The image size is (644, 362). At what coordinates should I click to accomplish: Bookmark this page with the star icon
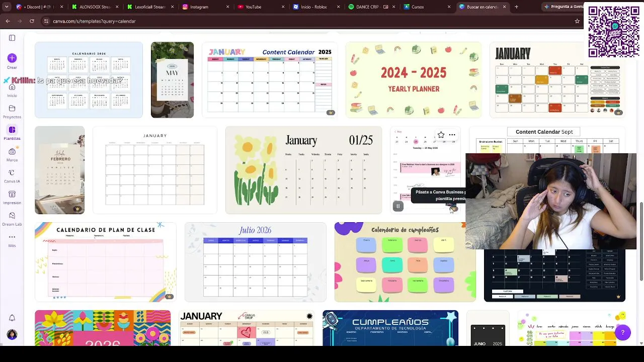pos(577,21)
